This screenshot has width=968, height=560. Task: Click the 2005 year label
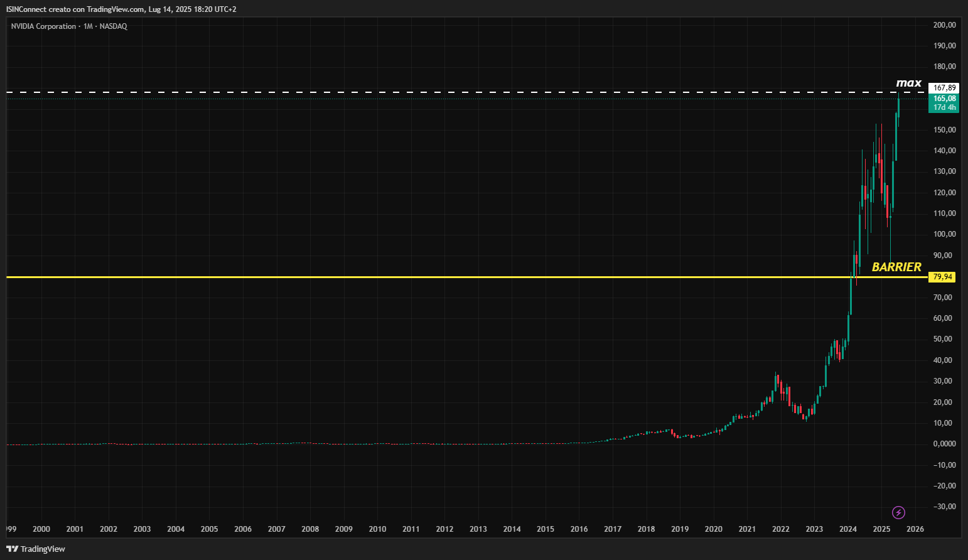click(x=209, y=529)
